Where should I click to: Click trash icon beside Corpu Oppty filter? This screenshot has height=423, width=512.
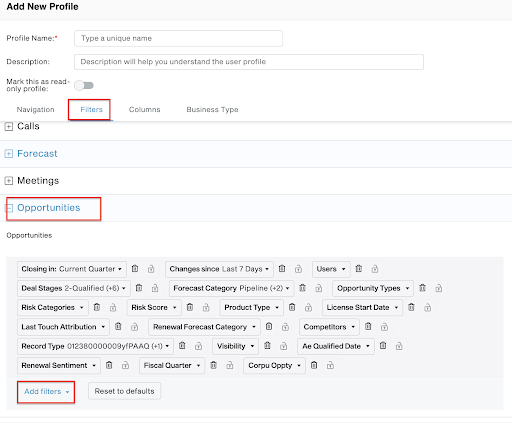pyautogui.click(x=314, y=365)
